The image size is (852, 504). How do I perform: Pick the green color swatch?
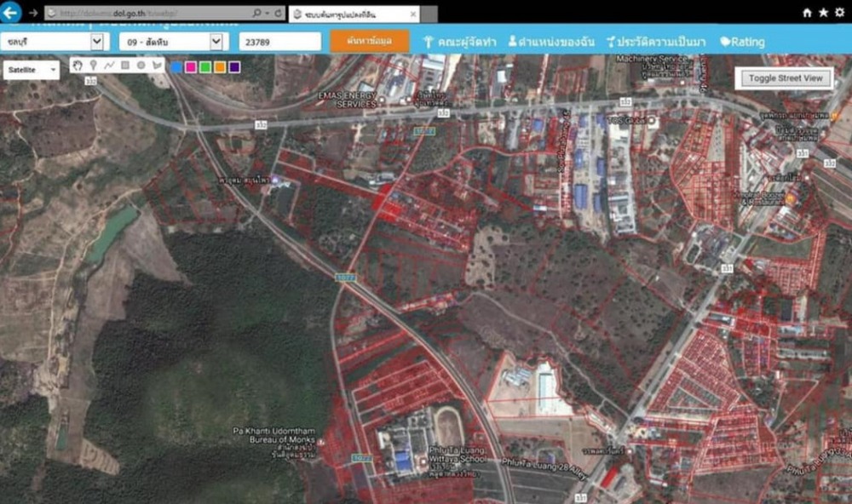tap(205, 66)
